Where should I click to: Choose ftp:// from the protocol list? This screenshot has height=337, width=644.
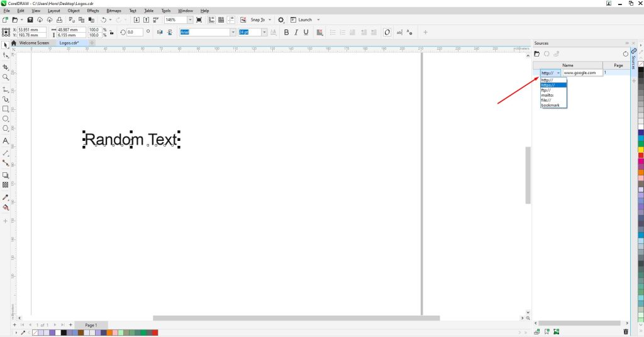coord(553,90)
